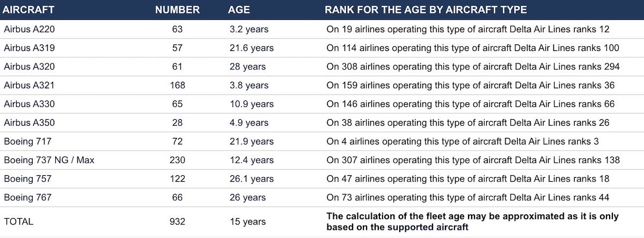The height and width of the screenshot is (238, 644).
Task: Click the total fleet number 932
Action: tap(177, 221)
